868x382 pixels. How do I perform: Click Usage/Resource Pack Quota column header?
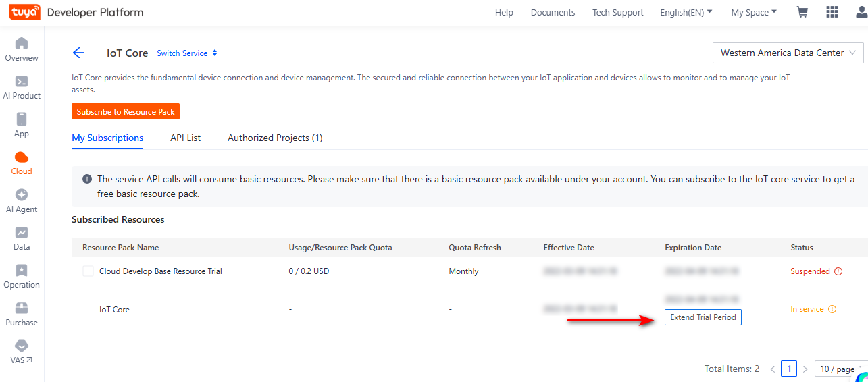tap(340, 248)
